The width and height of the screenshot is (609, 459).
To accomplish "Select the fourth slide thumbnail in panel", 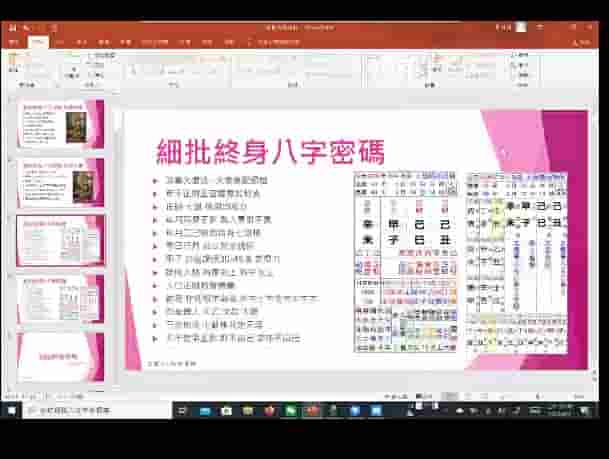I will tap(61, 299).
